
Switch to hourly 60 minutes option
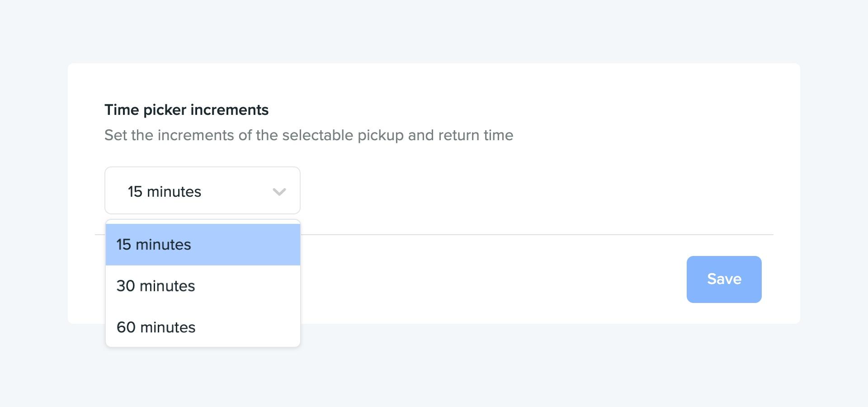point(203,327)
